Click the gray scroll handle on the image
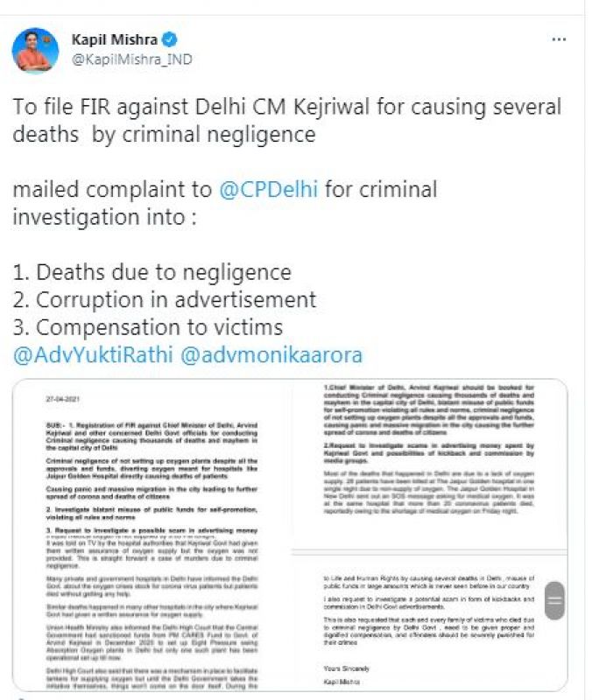Screen dimensions: 592x700 (x=554, y=600)
